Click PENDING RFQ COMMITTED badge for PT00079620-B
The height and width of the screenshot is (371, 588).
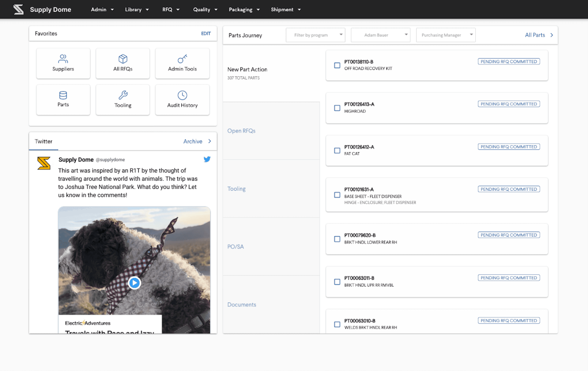pyautogui.click(x=509, y=235)
